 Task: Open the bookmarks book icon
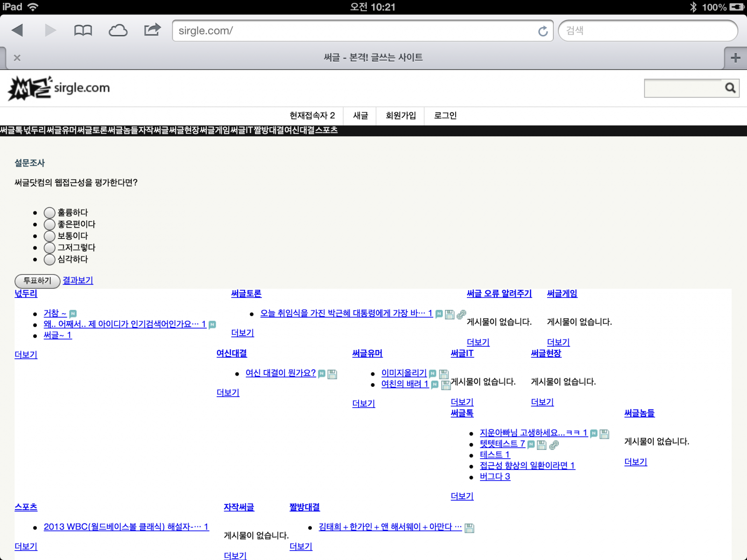(83, 31)
